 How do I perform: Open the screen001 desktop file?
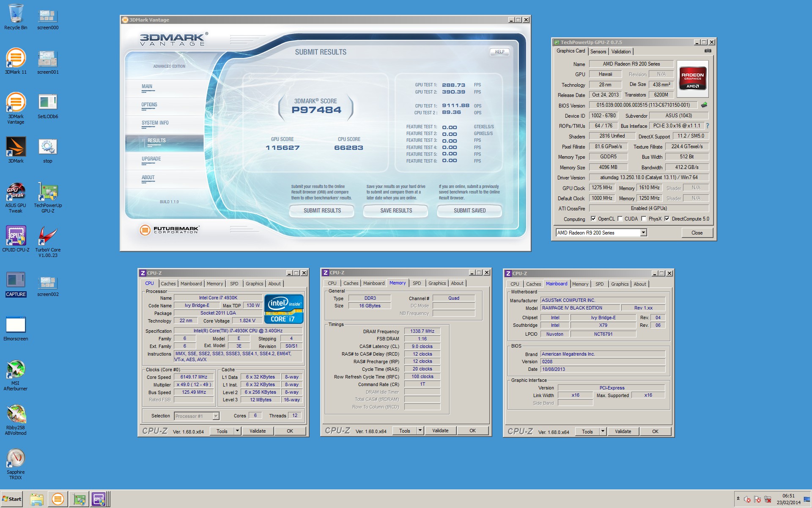48,62
